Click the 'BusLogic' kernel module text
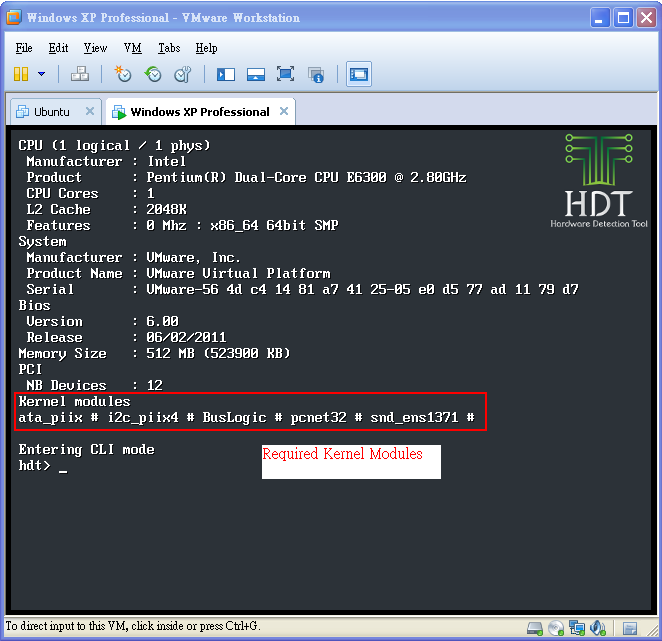 tap(234, 418)
